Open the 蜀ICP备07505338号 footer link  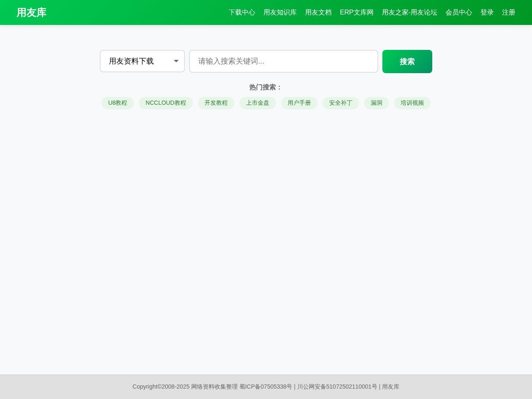(266, 387)
